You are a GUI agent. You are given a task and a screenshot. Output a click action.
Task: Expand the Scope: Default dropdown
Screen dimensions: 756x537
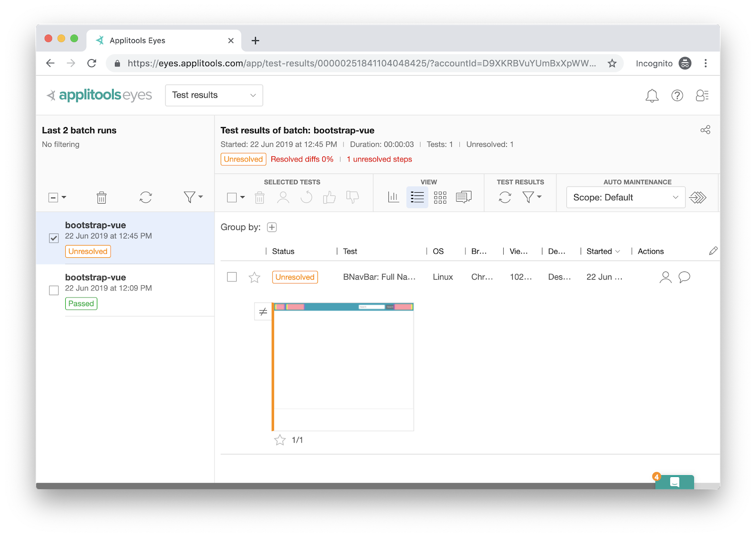(x=625, y=197)
